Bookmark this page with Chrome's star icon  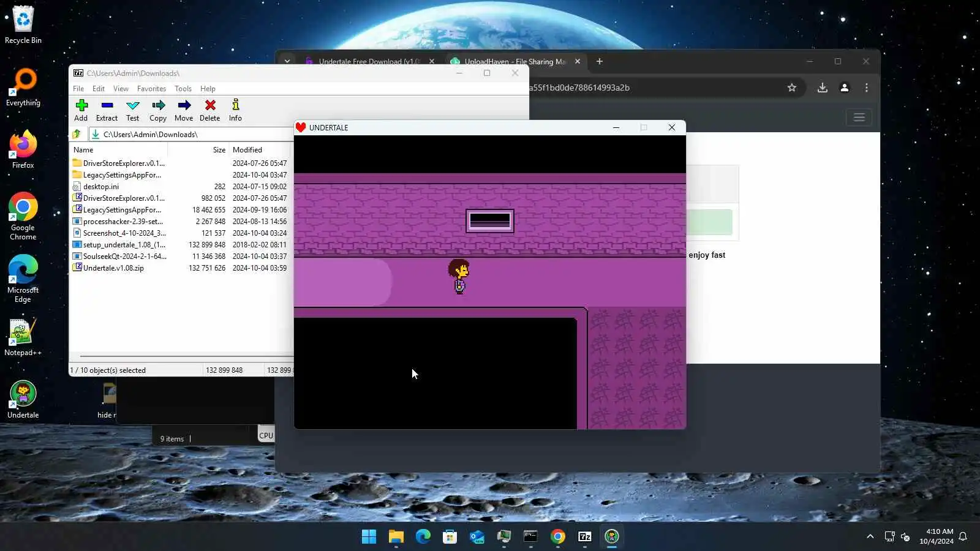click(792, 88)
